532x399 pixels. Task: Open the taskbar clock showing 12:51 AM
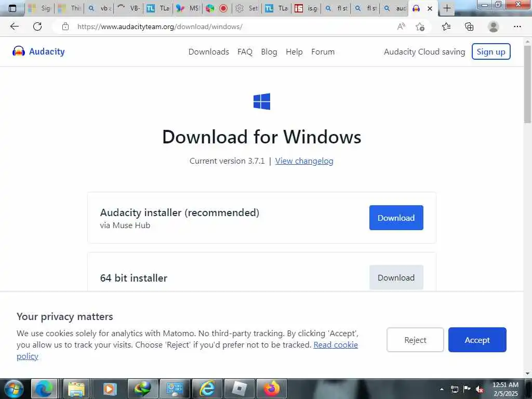tap(506, 389)
